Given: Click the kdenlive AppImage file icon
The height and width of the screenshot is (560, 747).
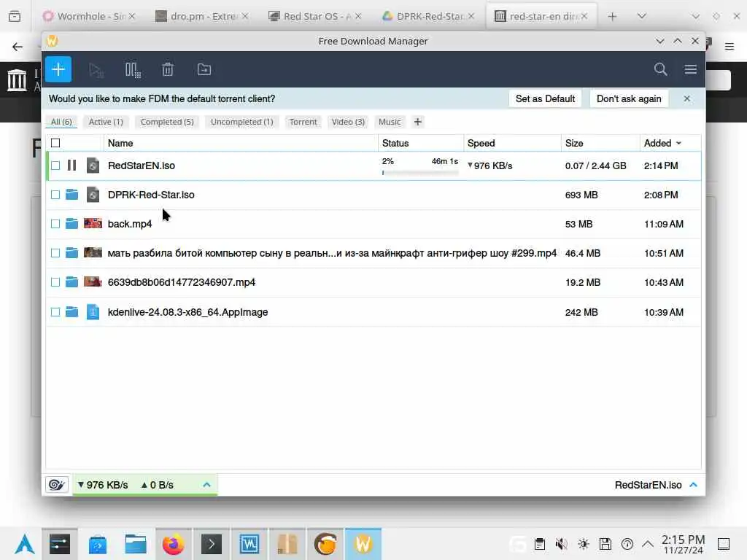Looking at the screenshot, I should [x=93, y=312].
